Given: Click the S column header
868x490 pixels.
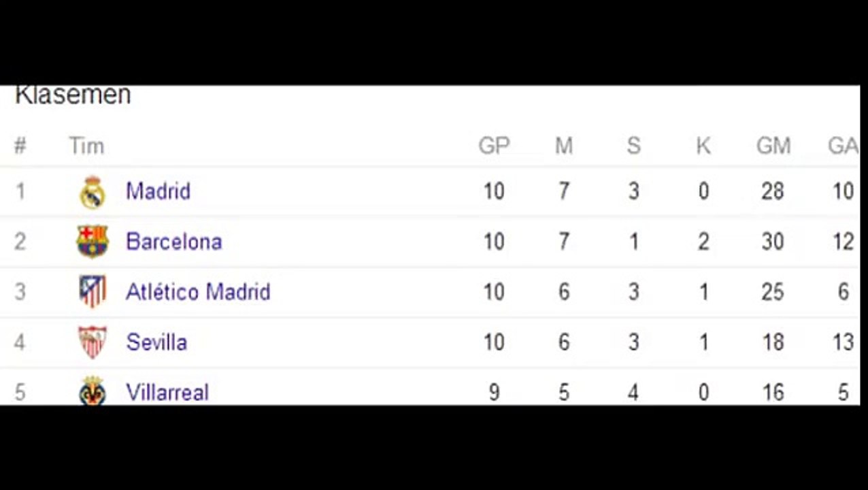Looking at the screenshot, I should click(x=633, y=146).
